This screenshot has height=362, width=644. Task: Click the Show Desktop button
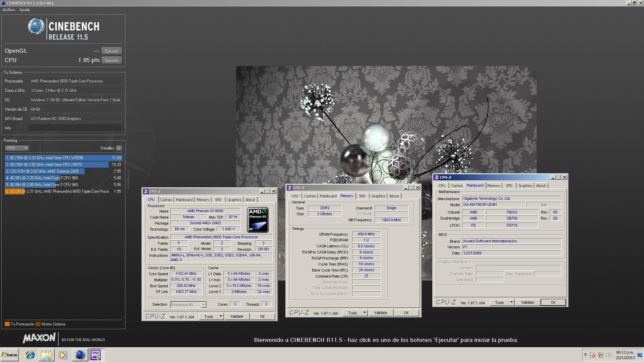[x=640, y=355]
